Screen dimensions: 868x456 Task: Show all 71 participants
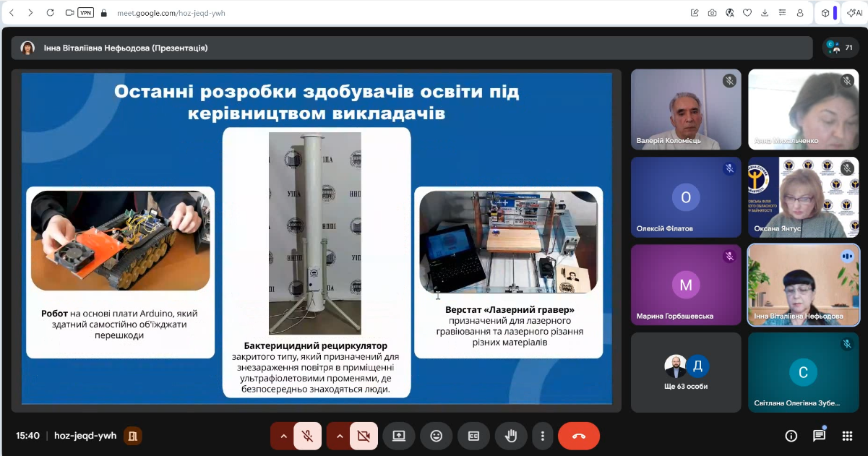click(x=841, y=48)
